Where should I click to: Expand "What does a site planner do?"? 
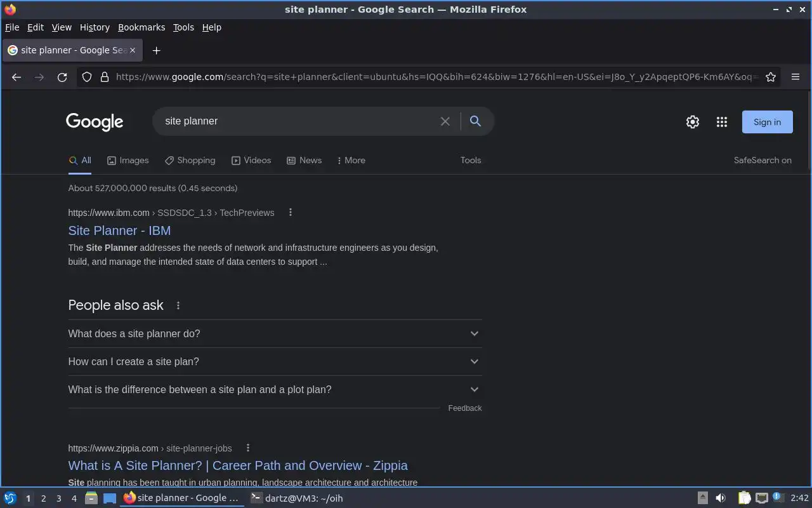275,333
